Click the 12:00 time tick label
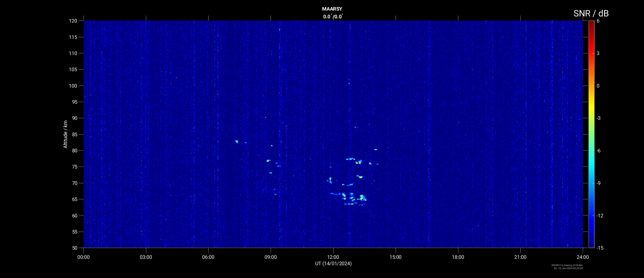The height and width of the screenshot is (278, 644). point(333,257)
